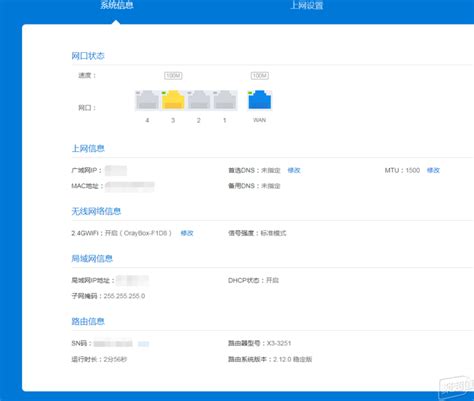Click the blurred MAC地址 value

tap(130, 186)
